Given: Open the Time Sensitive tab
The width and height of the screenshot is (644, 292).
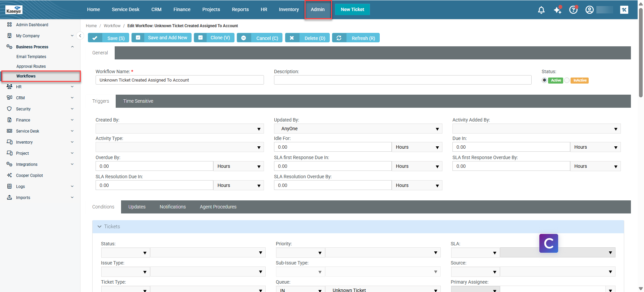Looking at the screenshot, I should [138, 101].
